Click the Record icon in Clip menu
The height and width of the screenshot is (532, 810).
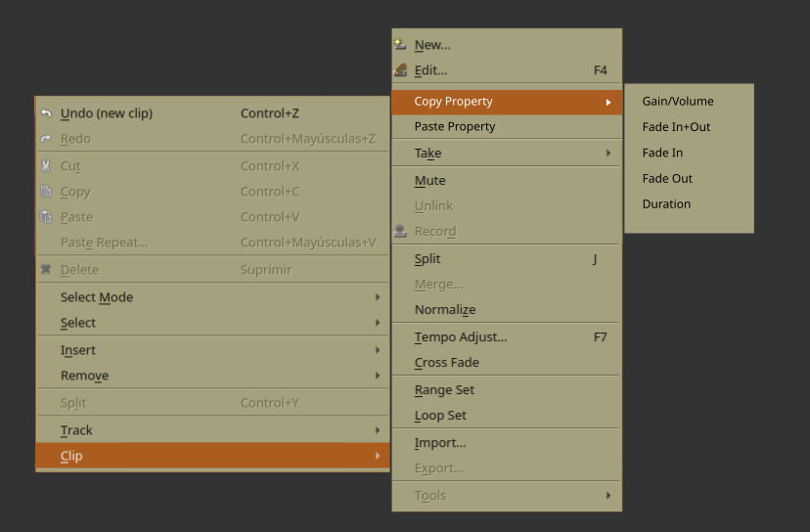coord(400,231)
